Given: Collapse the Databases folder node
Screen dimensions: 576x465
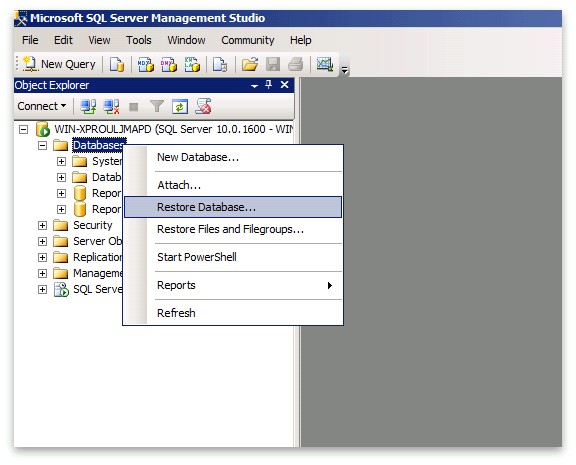Looking at the screenshot, I should tap(43, 145).
